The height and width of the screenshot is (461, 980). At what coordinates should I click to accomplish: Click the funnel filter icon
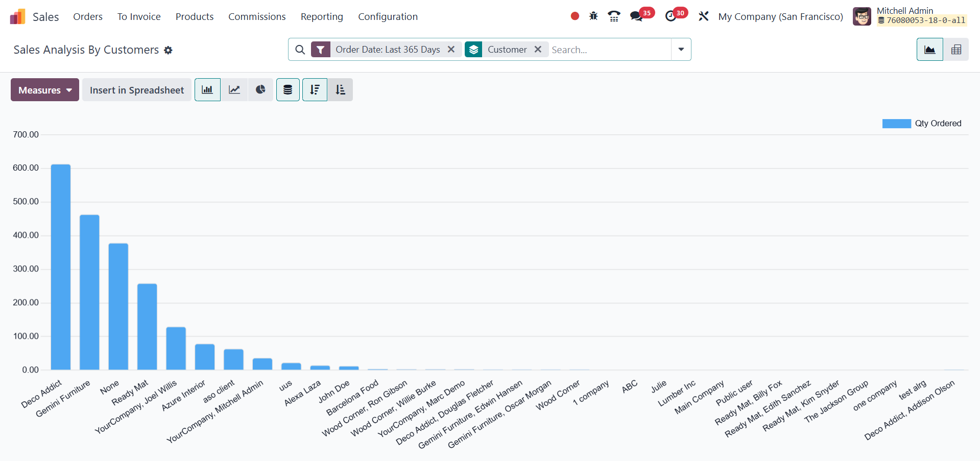coord(320,50)
